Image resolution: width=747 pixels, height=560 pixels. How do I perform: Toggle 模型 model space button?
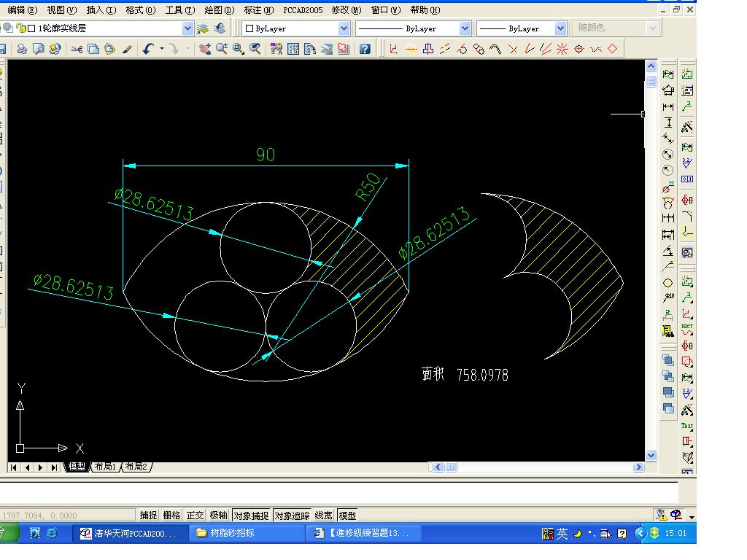point(347,516)
